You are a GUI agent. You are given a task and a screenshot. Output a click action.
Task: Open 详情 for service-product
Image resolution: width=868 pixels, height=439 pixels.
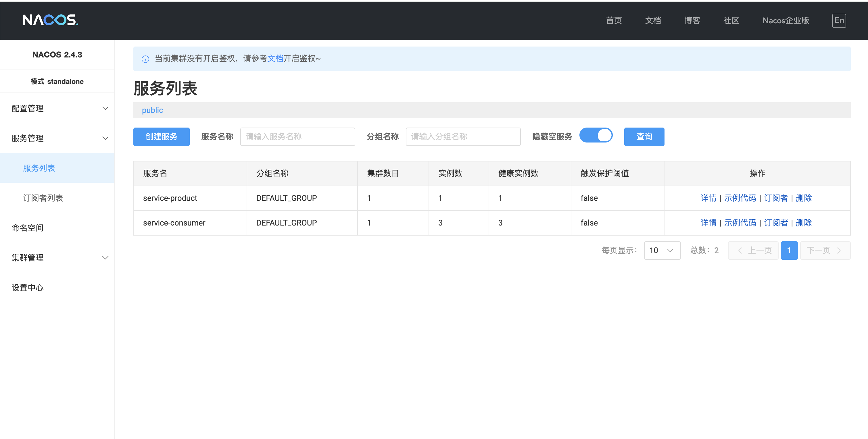708,198
